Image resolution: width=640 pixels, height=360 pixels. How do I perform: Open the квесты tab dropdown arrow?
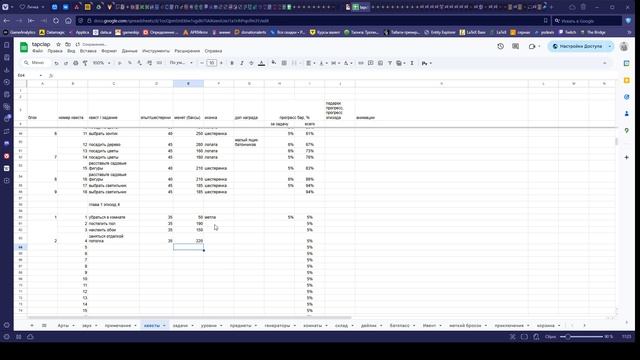pos(164,326)
